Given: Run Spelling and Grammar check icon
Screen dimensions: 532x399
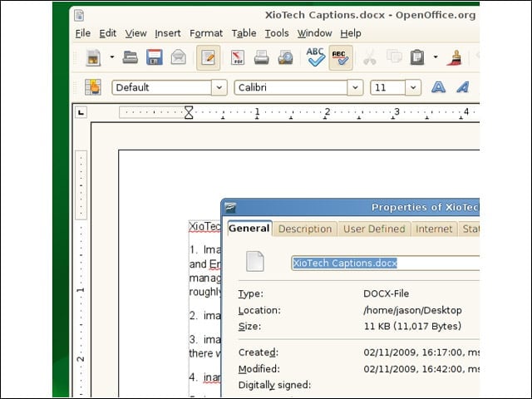Looking at the screenshot, I should tap(316, 57).
